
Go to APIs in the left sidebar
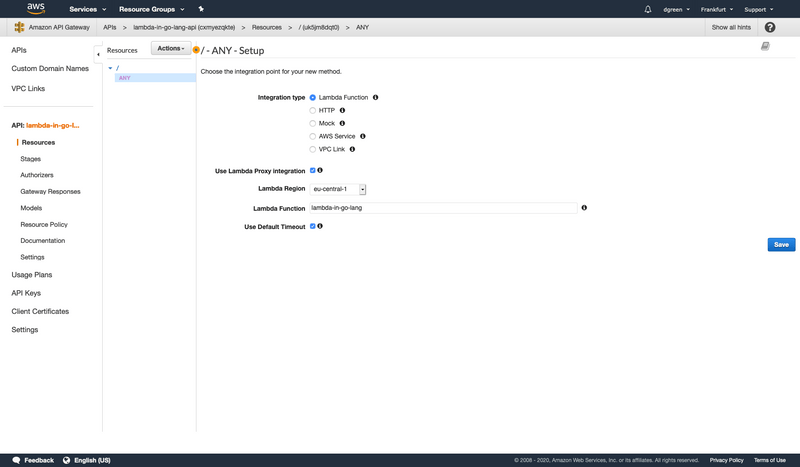19,50
